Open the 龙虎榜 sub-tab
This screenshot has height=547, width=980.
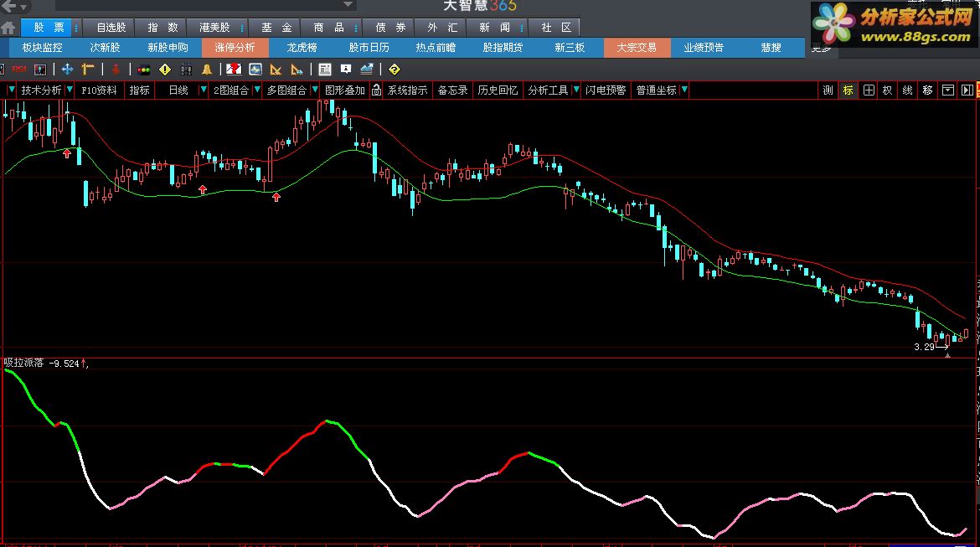302,48
